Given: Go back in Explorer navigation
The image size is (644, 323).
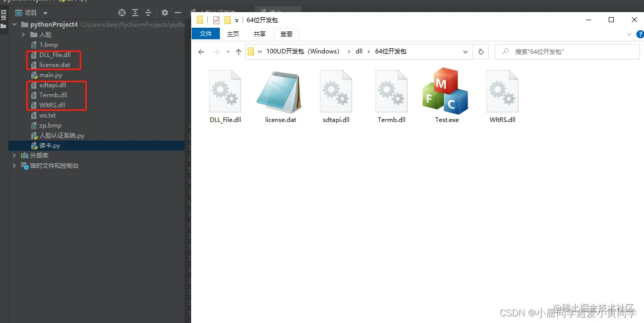Looking at the screenshot, I should tap(201, 52).
